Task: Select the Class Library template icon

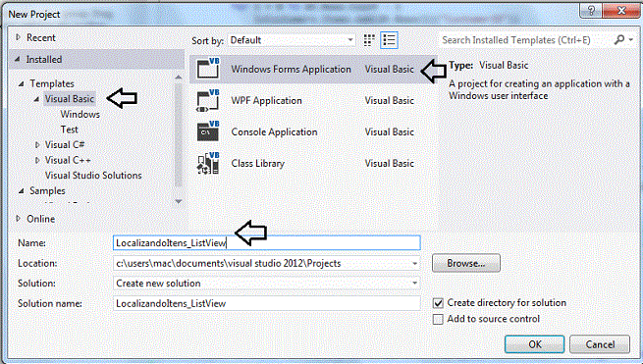Action: coord(208,163)
